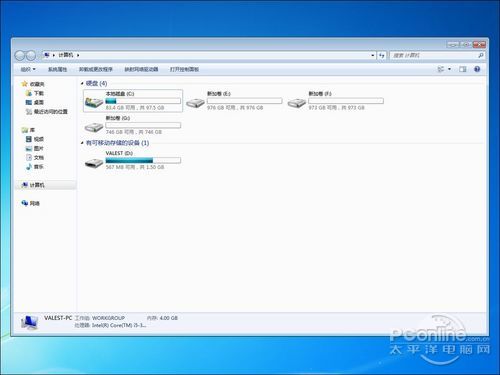Image resolution: width=500 pixels, height=375 pixels.
Task: Click the Computer icon in the sidebar
Action: (25, 185)
